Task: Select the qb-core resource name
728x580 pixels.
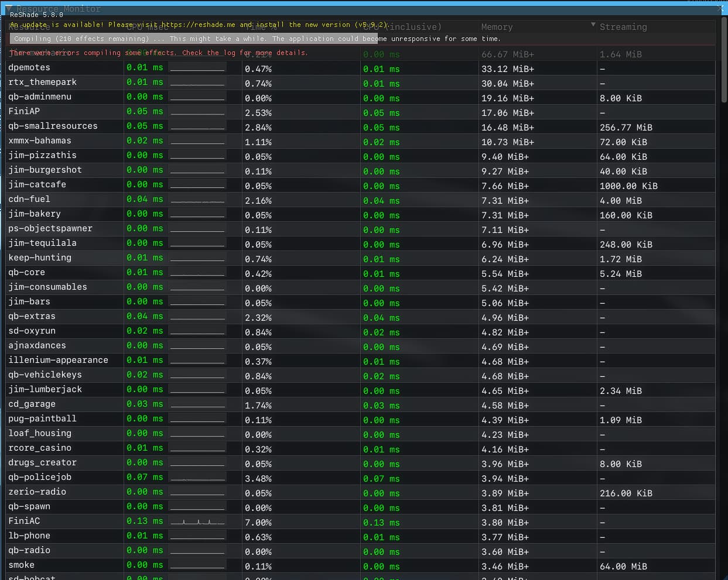Action: coord(26,272)
